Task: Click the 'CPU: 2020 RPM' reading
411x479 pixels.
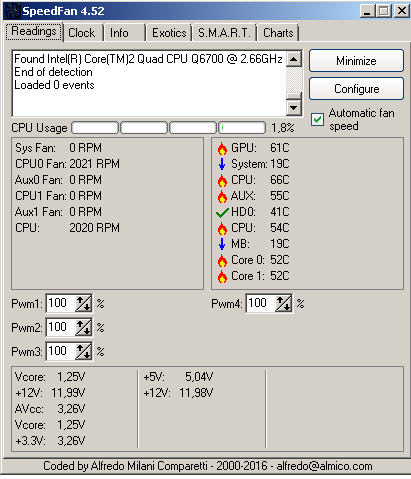Action: [67, 228]
